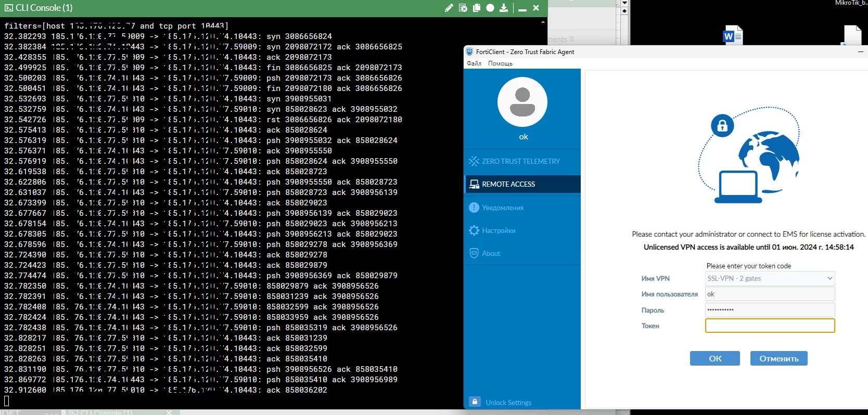This screenshot has height=415, width=868.
Task: Click the 'rst 3086656826' packet line
Action: 203,120
